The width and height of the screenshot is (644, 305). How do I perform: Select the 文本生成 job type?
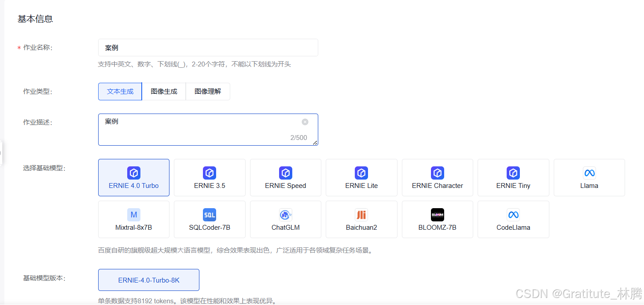pyautogui.click(x=120, y=92)
